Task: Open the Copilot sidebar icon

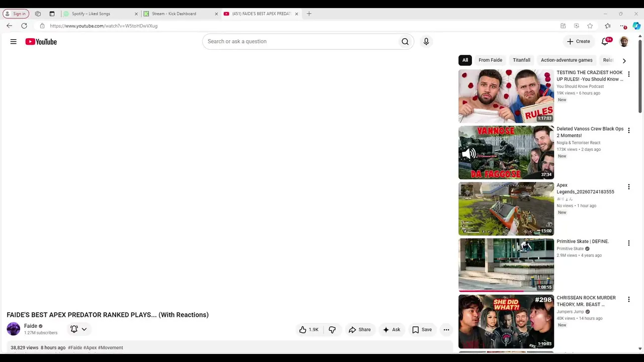Action: (x=636, y=26)
